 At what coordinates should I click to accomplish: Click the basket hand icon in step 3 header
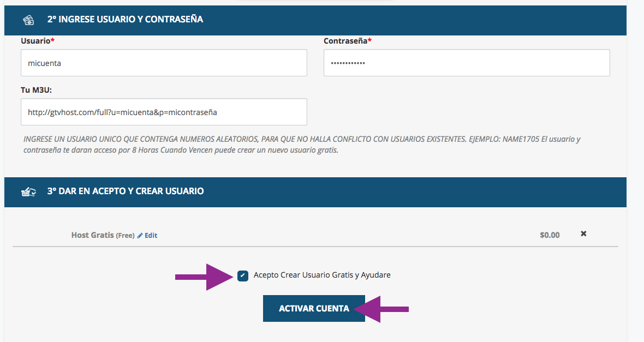(28, 192)
